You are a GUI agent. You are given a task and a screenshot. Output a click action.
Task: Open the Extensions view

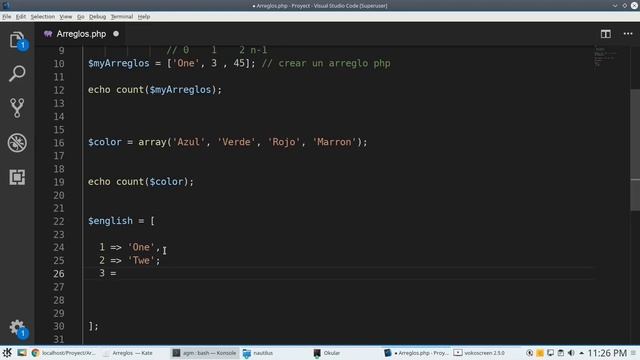17,177
